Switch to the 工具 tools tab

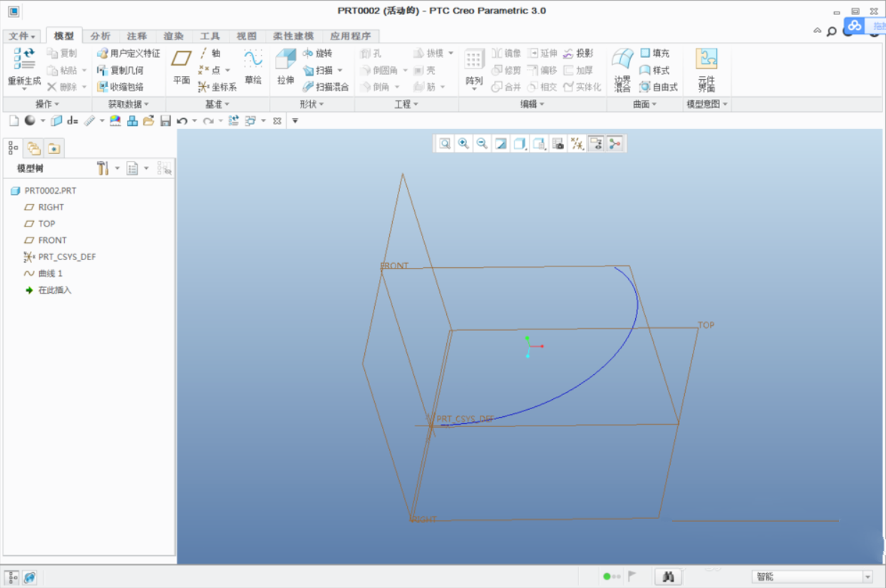(210, 36)
